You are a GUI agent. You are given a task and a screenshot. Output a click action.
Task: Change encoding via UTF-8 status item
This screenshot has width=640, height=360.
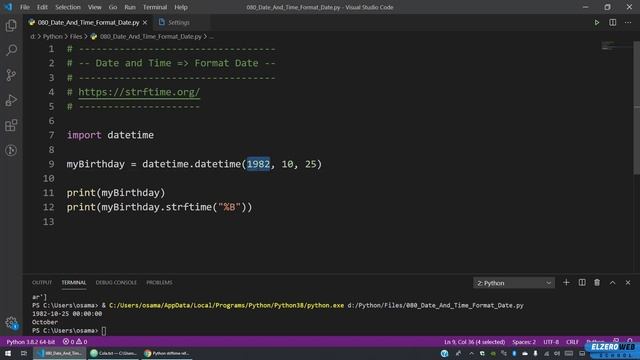pos(551,342)
